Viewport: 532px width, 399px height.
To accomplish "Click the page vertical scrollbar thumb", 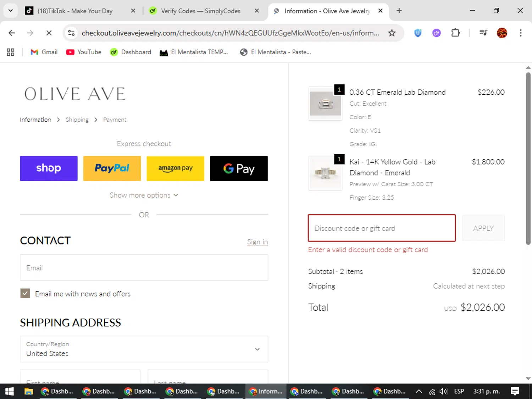I will (528, 159).
